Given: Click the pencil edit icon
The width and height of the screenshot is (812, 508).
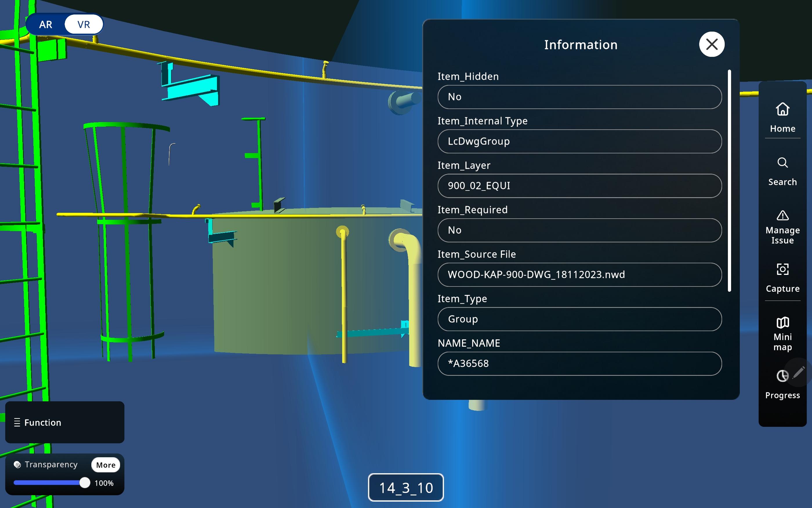Looking at the screenshot, I should (x=799, y=372).
